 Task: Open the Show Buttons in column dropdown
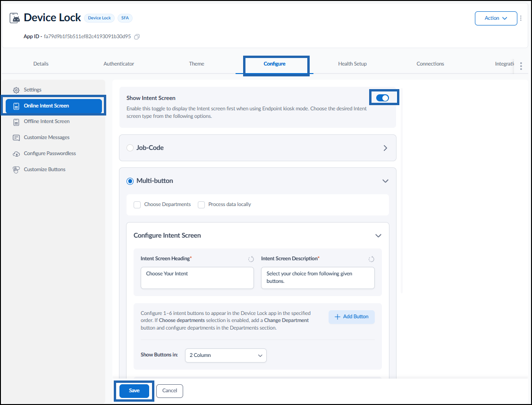pyautogui.click(x=226, y=355)
